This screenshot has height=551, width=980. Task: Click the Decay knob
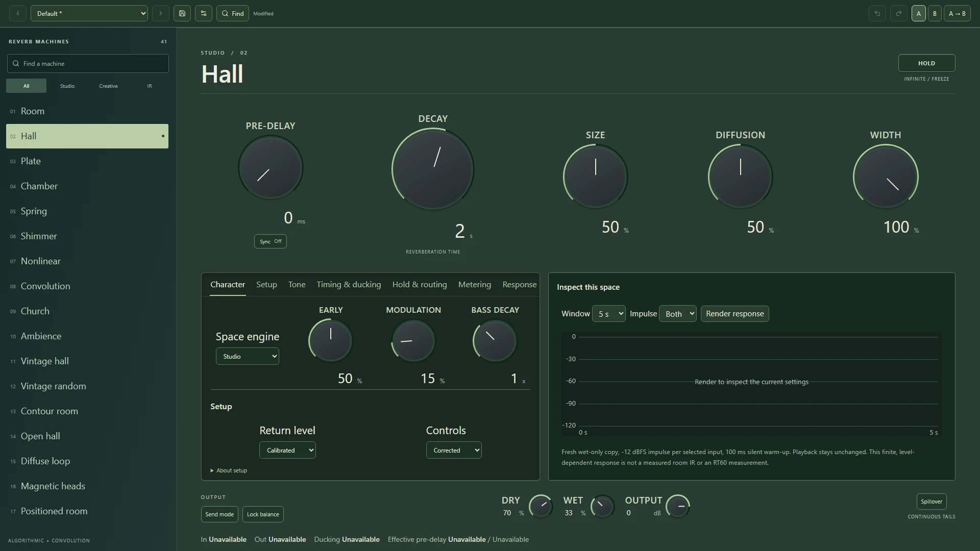point(433,169)
